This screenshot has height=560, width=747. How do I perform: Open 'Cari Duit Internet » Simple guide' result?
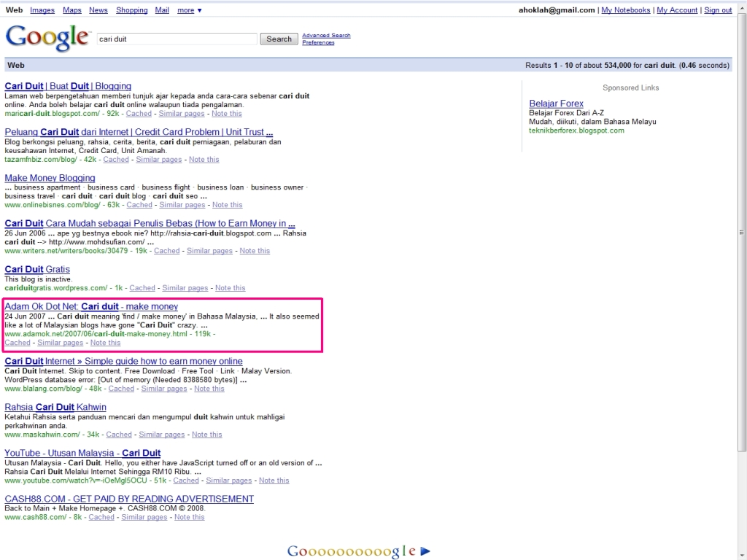pyautogui.click(x=123, y=362)
